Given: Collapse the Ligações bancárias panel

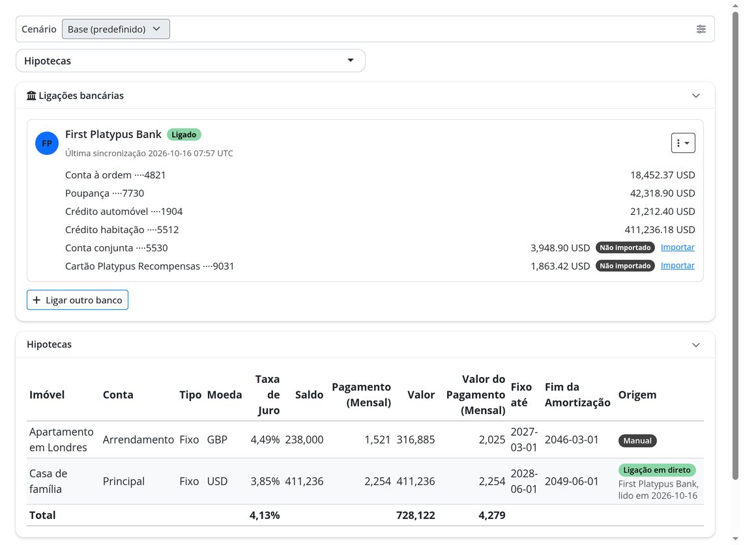Looking at the screenshot, I should (x=696, y=96).
